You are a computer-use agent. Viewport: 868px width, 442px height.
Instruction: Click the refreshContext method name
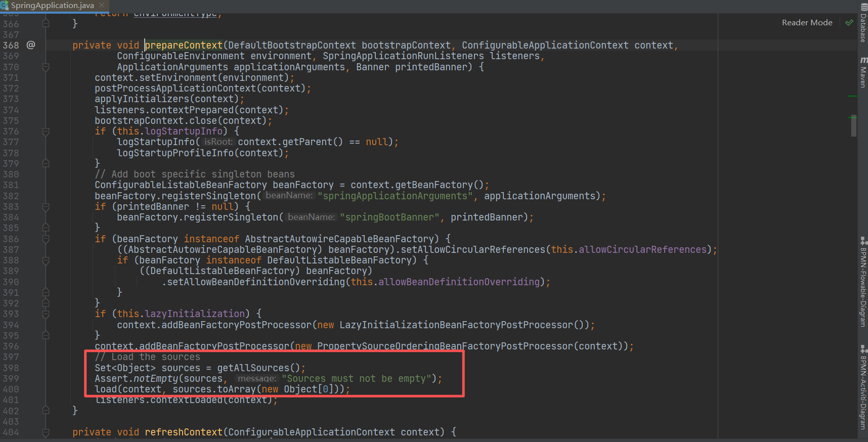[x=184, y=432]
